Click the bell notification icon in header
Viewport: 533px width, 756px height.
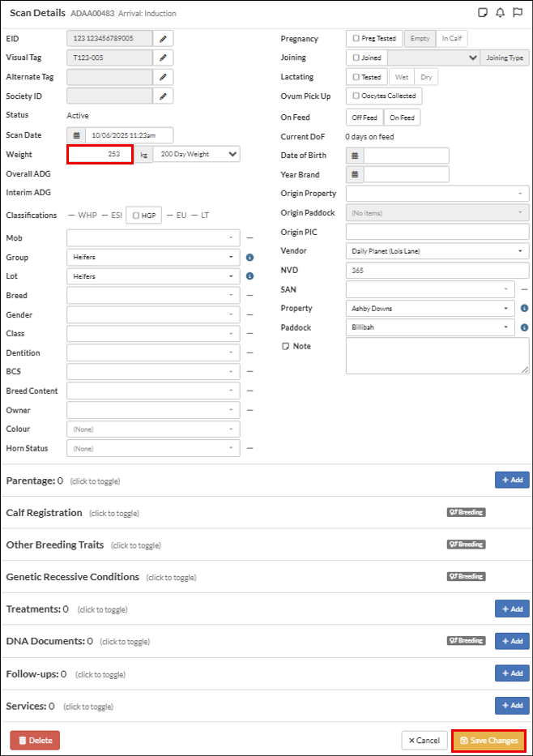coord(500,13)
